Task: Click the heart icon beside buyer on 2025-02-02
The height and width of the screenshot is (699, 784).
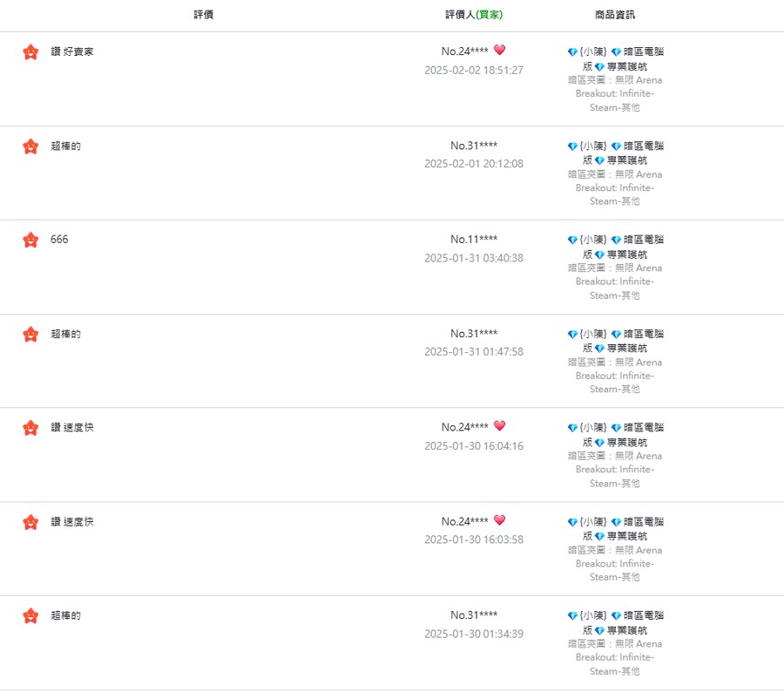Action: pyautogui.click(x=499, y=50)
